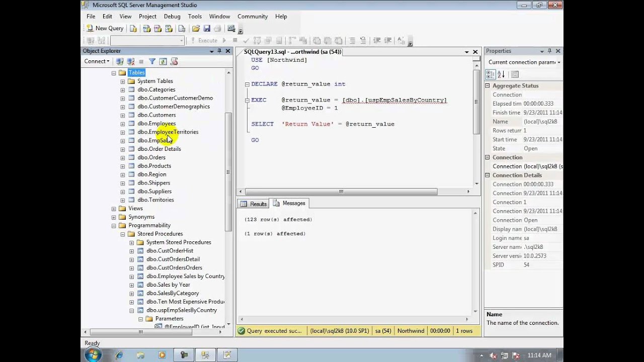The width and height of the screenshot is (644, 362).
Task: Open the Tools menu
Action: point(195,17)
